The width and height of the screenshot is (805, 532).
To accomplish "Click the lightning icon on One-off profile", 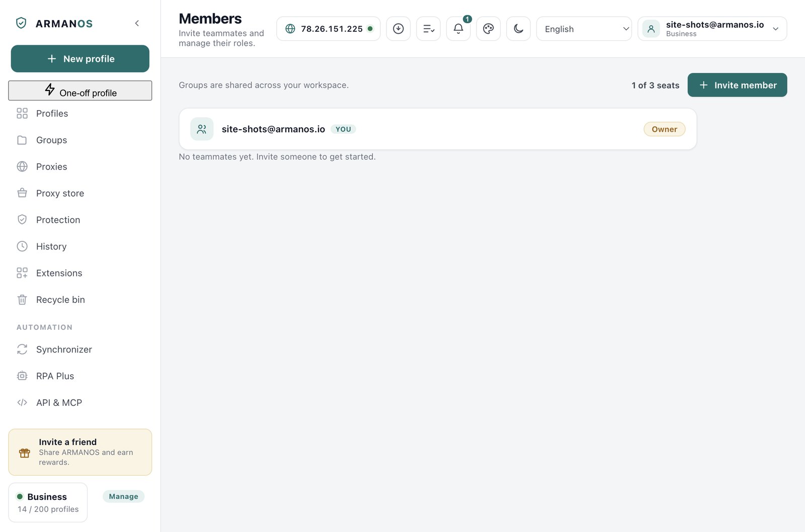I will point(50,90).
